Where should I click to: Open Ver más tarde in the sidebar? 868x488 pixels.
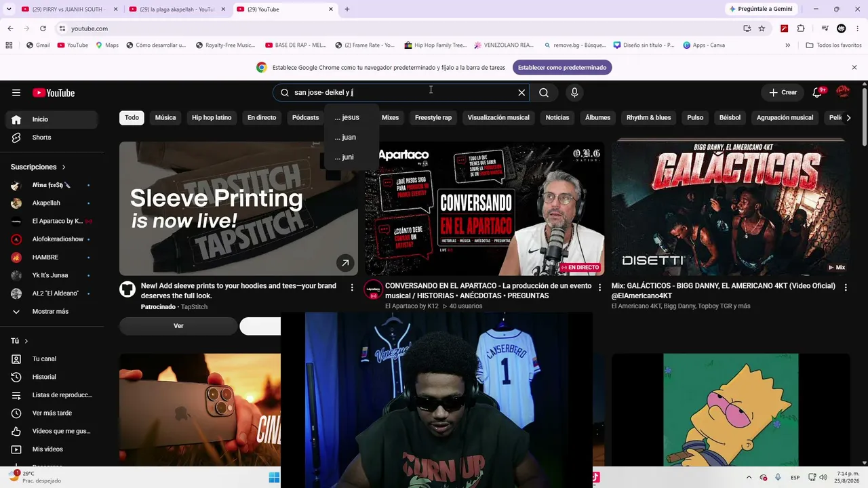(x=52, y=413)
